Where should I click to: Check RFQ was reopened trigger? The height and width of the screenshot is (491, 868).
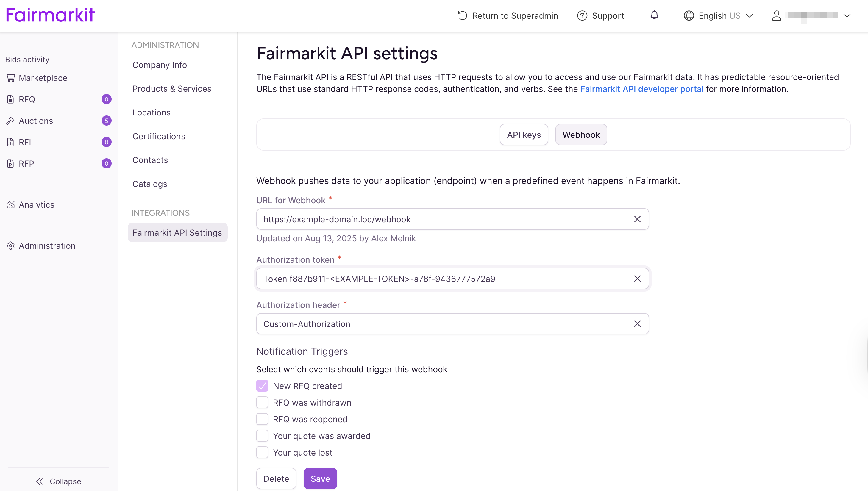(262, 419)
